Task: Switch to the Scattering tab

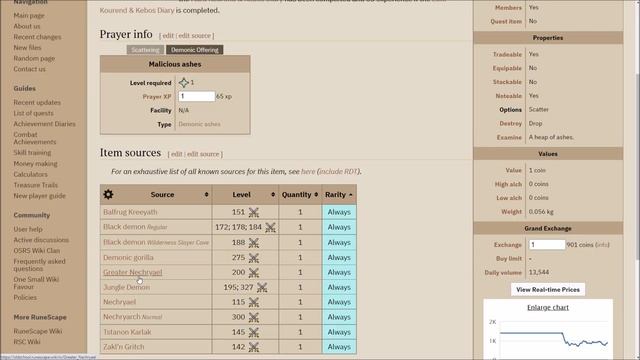Action: click(x=145, y=50)
